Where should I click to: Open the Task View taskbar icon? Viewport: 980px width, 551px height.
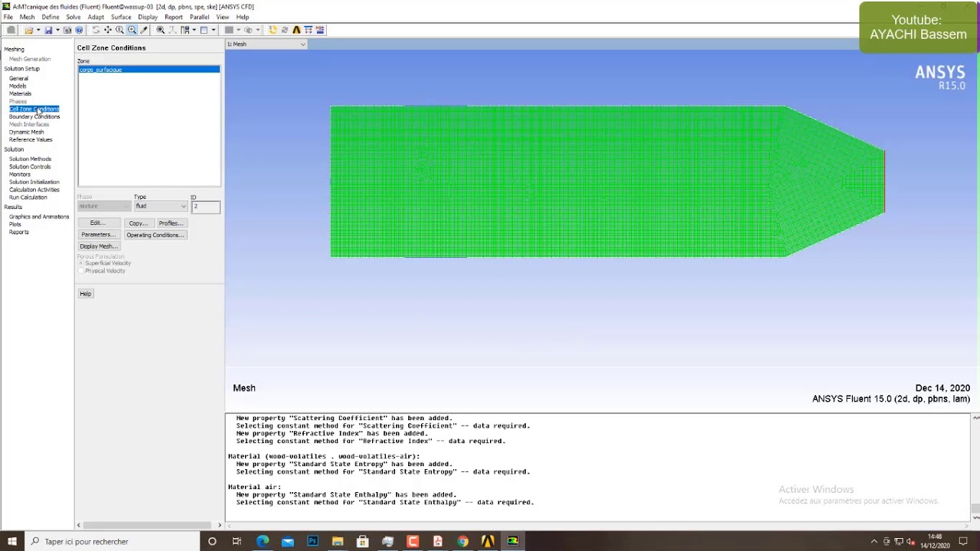coord(237,541)
